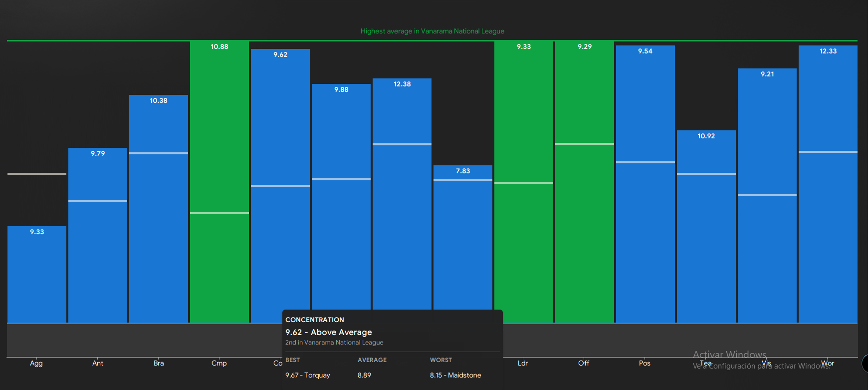Select the Teamwork bar labeled 10.92
The width and height of the screenshot is (868, 390).
point(706,226)
